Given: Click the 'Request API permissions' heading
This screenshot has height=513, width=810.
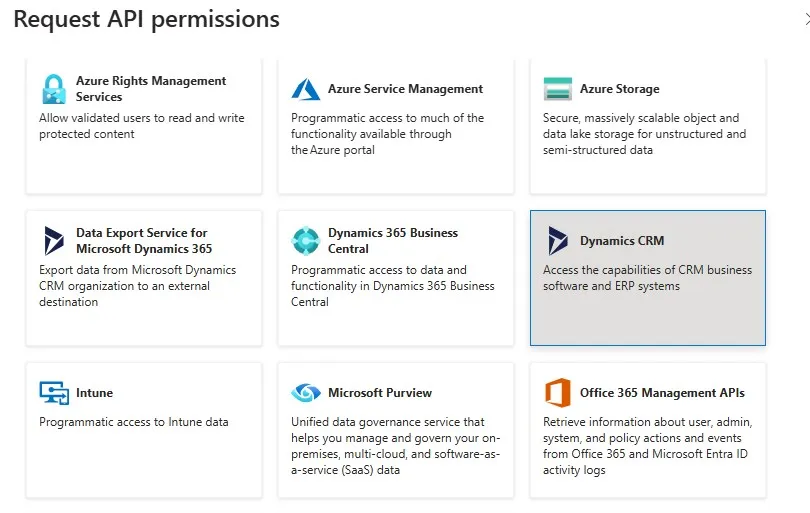Looking at the screenshot, I should click(x=147, y=20).
